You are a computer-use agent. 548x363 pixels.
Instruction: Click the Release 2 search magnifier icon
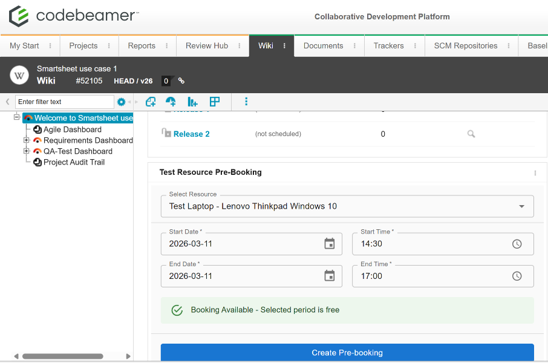click(x=471, y=134)
